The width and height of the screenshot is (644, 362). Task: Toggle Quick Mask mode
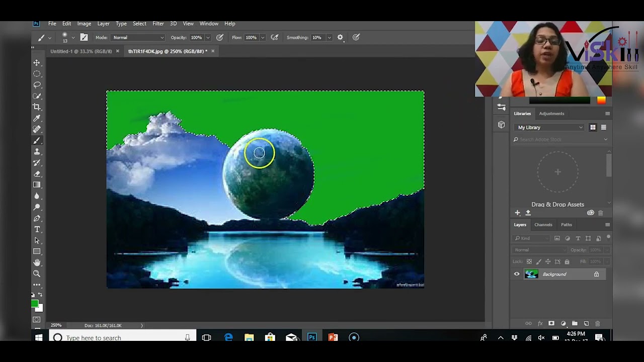click(x=37, y=320)
